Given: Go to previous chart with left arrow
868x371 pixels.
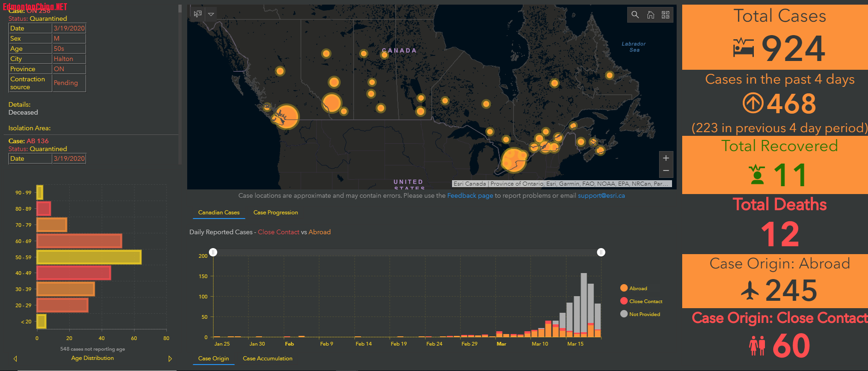Looking at the screenshot, I should tap(15, 359).
